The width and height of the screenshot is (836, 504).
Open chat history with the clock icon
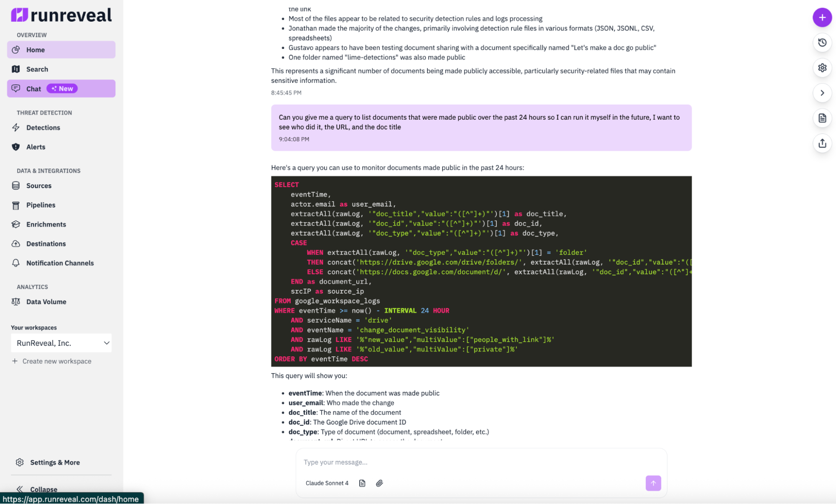tap(822, 43)
